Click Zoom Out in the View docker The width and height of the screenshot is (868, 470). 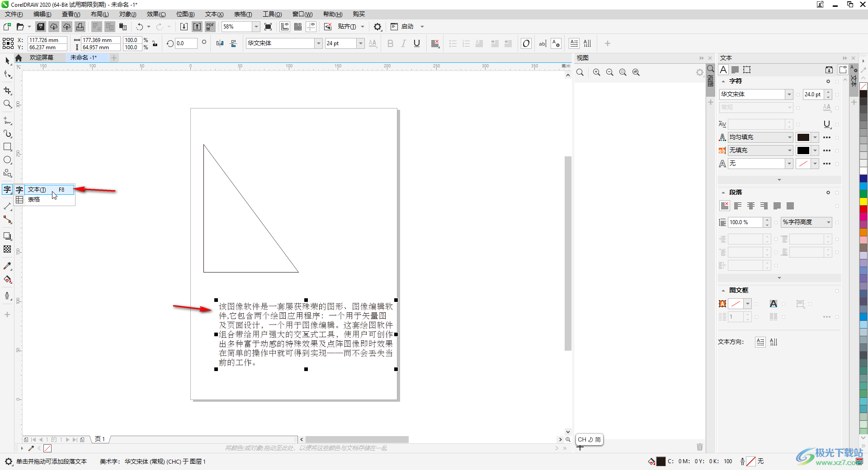click(x=610, y=72)
